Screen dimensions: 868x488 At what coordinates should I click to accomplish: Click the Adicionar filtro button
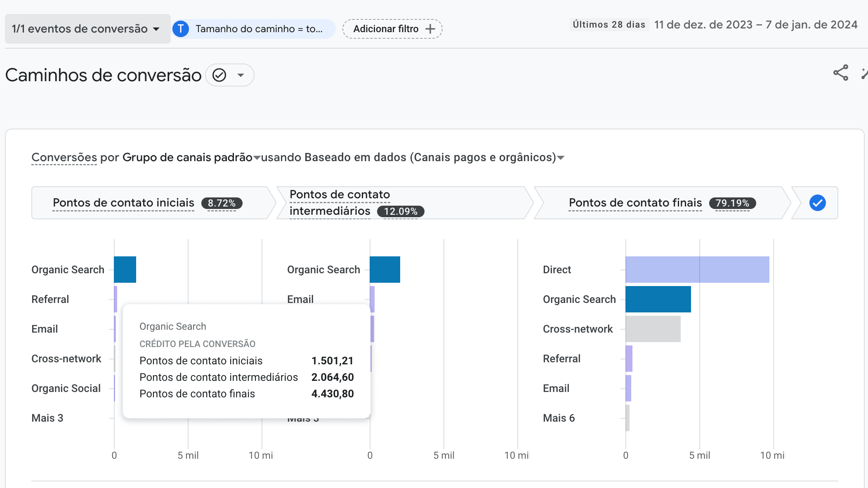(x=392, y=28)
